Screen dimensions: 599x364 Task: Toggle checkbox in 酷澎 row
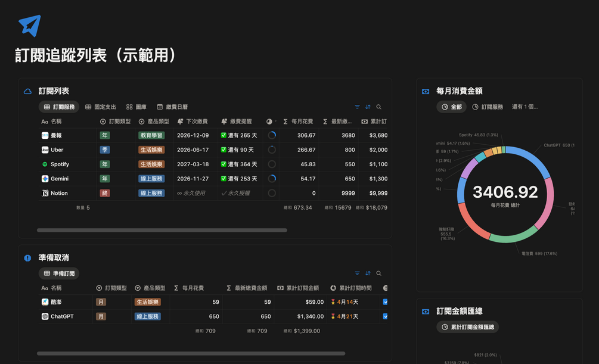385,301
